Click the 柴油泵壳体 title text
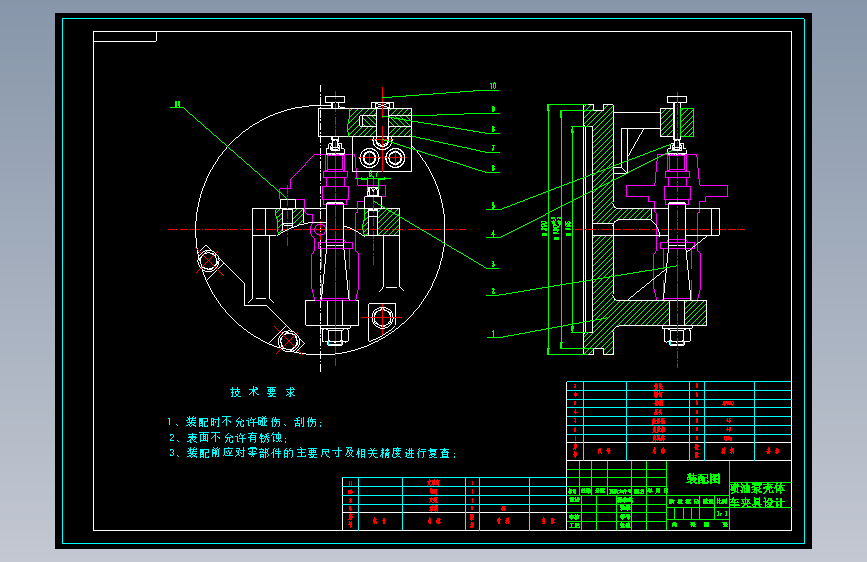Screen dimensions: 867x562 pyautogui.click(x=758, y=488)
